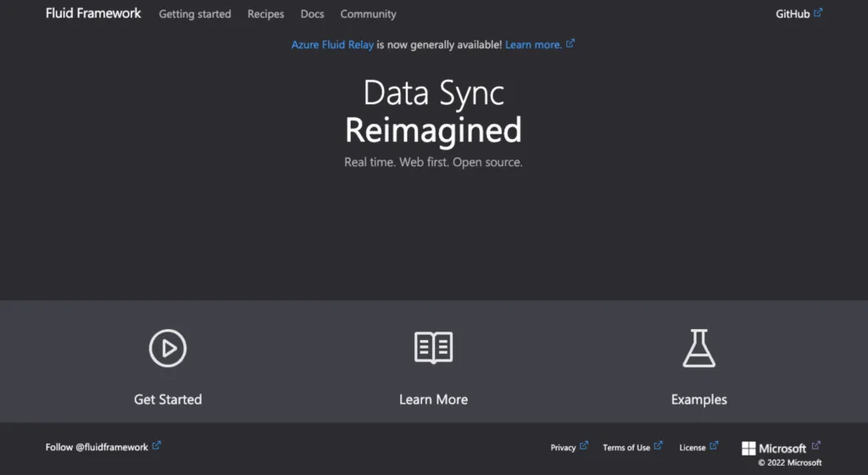Open the Docs navigation item
868x475 pixels.
pyautogui.click(x=312, y=14)
